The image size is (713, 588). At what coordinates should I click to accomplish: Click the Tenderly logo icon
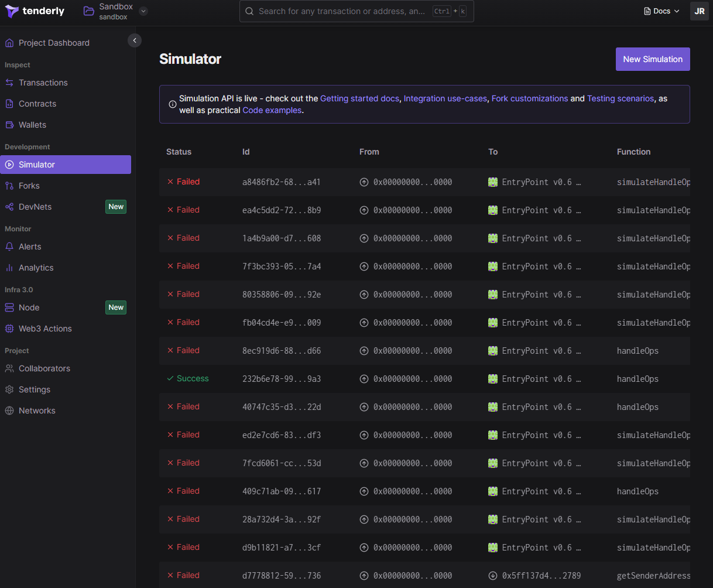[12, 11]
